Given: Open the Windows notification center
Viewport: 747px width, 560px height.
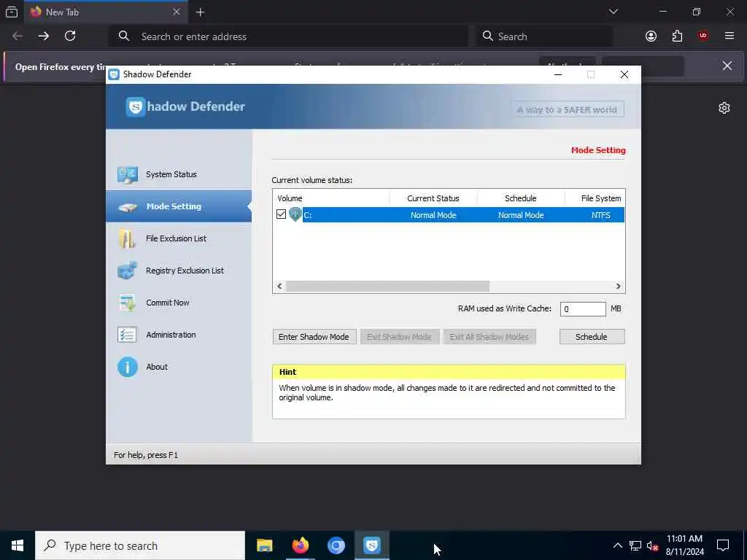Looking at the screenshot, I should click(x=723, y=545).
